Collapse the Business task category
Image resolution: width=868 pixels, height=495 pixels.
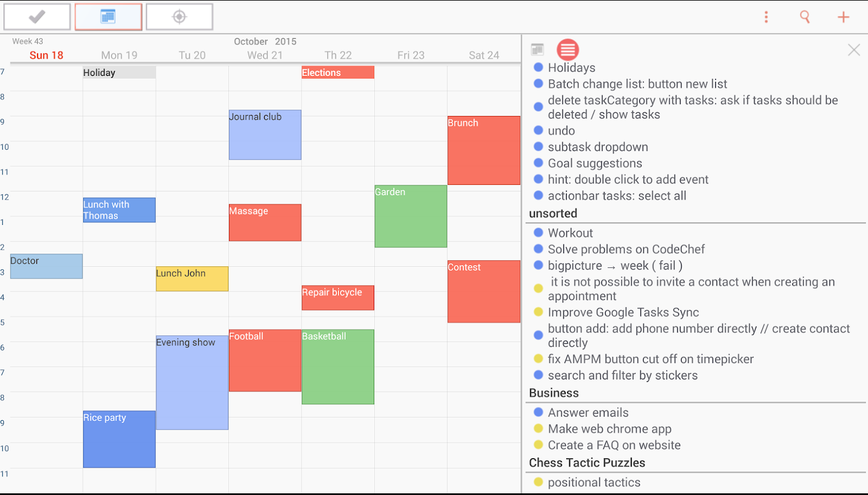[554, 393]
